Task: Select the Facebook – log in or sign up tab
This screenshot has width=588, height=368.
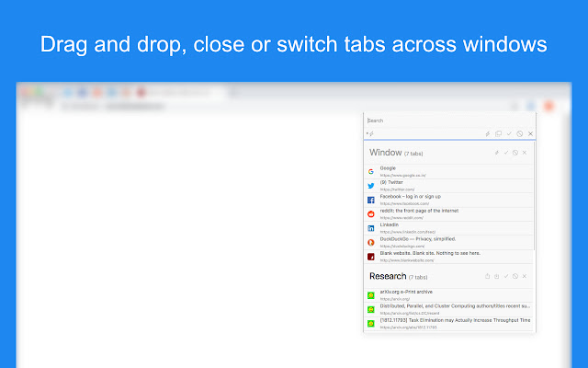Action: [448, 201]
